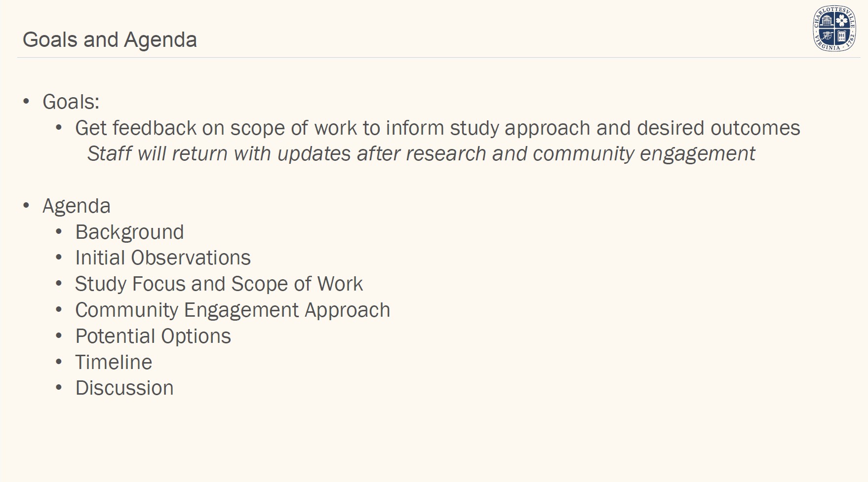Screen dimensions: 868x482
Task: Click the bullet point beside "Goals:"
Action: (27, 102)
